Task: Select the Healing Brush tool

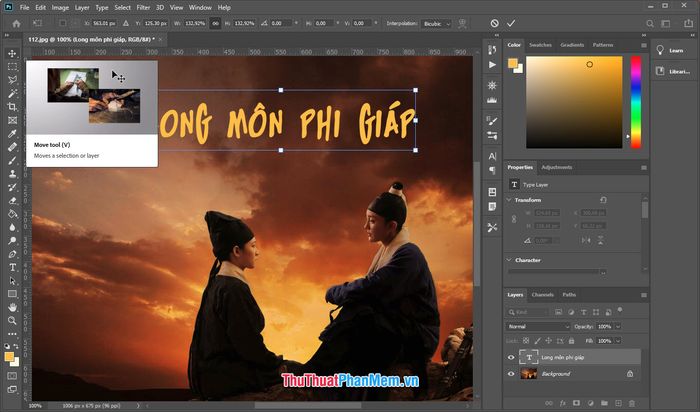Action: click(12, 147)
